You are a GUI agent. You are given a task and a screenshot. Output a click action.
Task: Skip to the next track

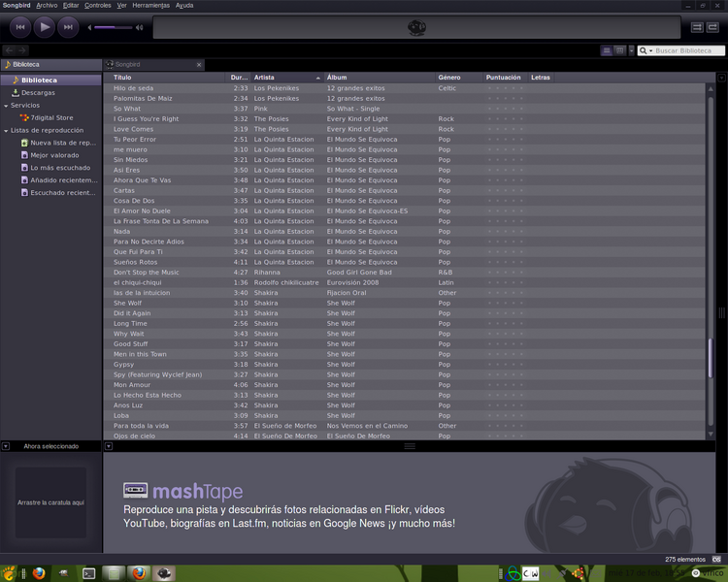(x=67, y=27)
